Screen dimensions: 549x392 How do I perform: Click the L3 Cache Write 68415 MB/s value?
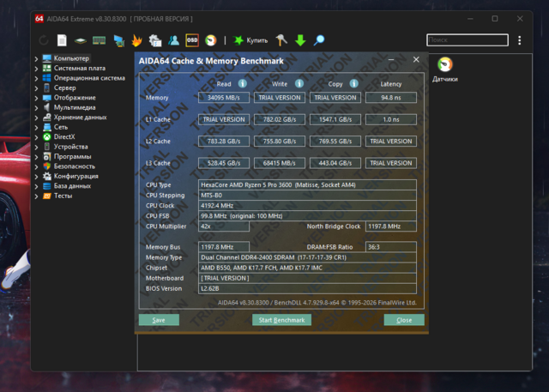click(x=280, y=163)
